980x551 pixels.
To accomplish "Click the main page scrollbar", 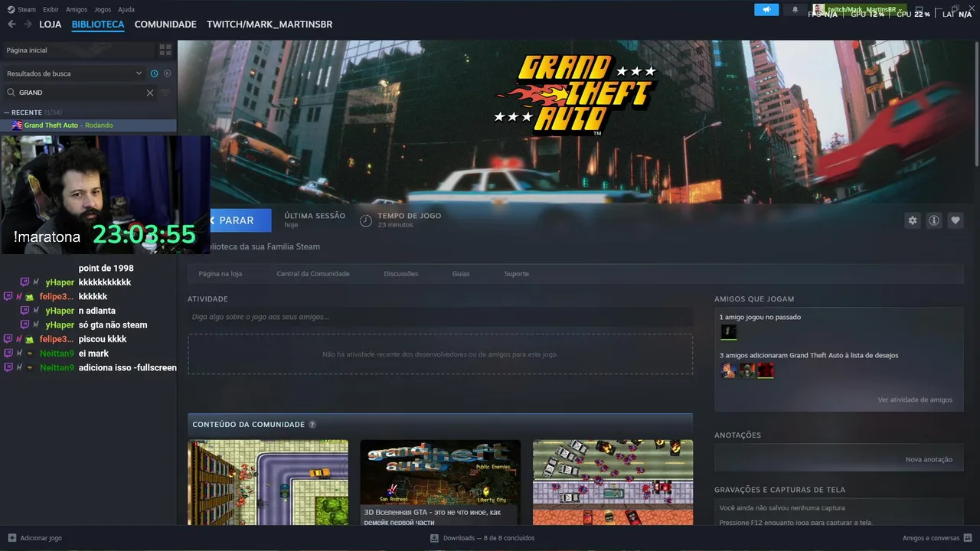I will tap(976, 103).
